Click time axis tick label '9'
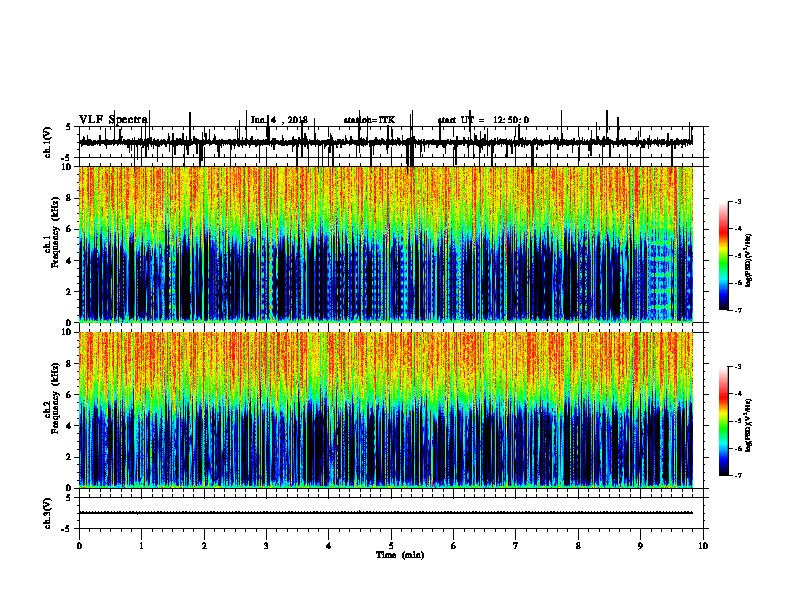The width and height of the screenshot is (792, 612). [x=640, y=546]
